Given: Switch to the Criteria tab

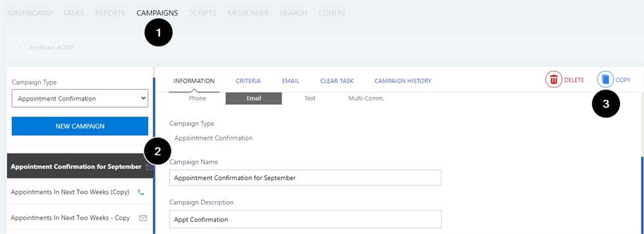Looking at the screenshot, I should tap(248, 81).
